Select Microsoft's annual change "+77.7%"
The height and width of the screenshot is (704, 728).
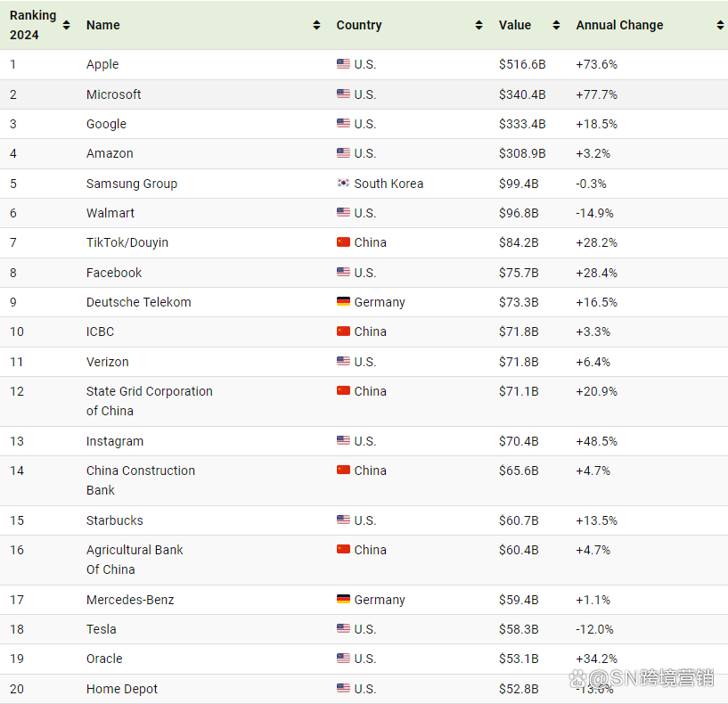[x=597, y=94]
